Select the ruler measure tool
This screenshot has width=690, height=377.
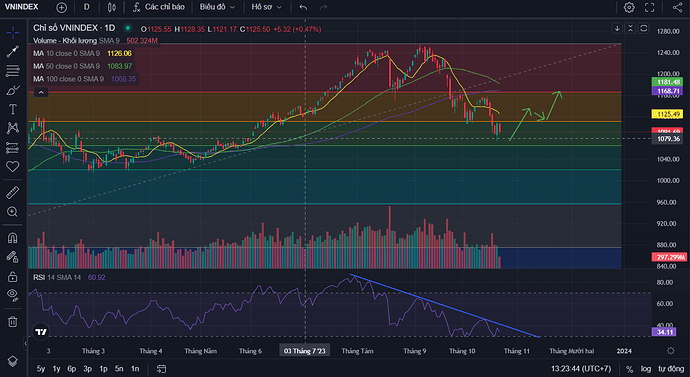click(13, 193)
